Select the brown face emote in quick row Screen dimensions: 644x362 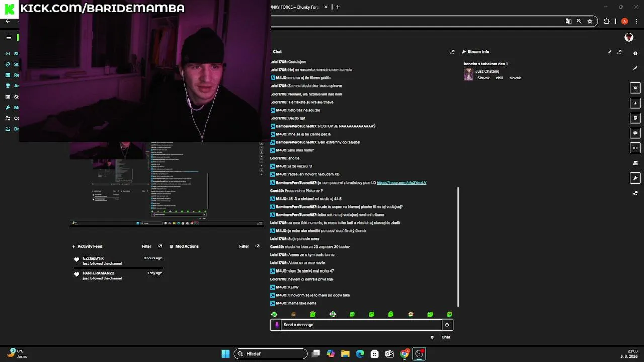293,314
